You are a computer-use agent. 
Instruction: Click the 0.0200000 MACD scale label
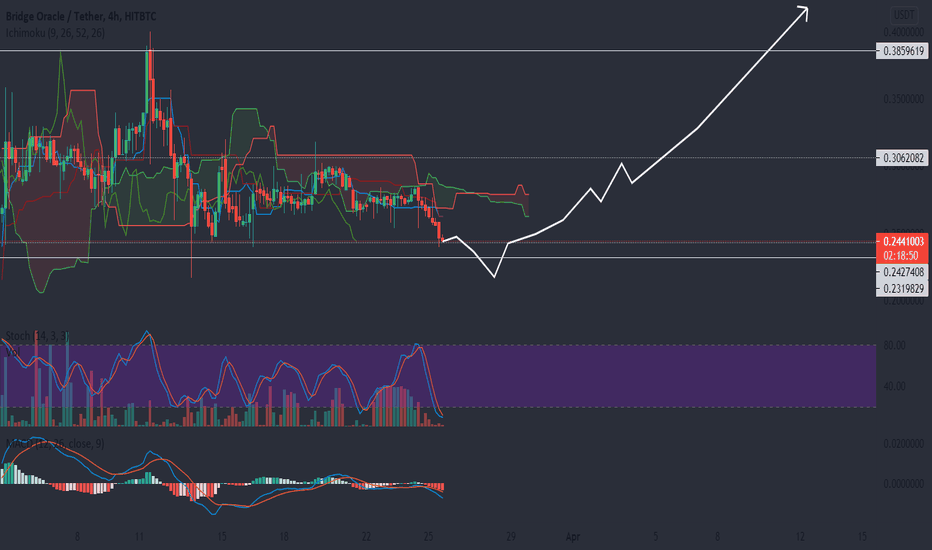pyautogui.click(x=903, y=444)
